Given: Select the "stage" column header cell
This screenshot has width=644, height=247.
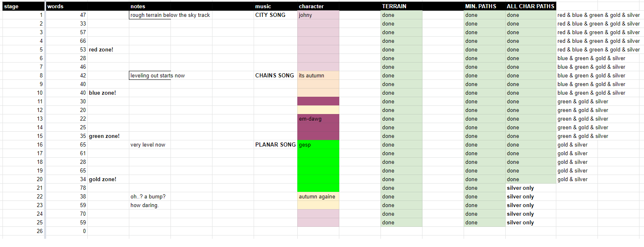Looking at the screenshot, I should 23,6.
